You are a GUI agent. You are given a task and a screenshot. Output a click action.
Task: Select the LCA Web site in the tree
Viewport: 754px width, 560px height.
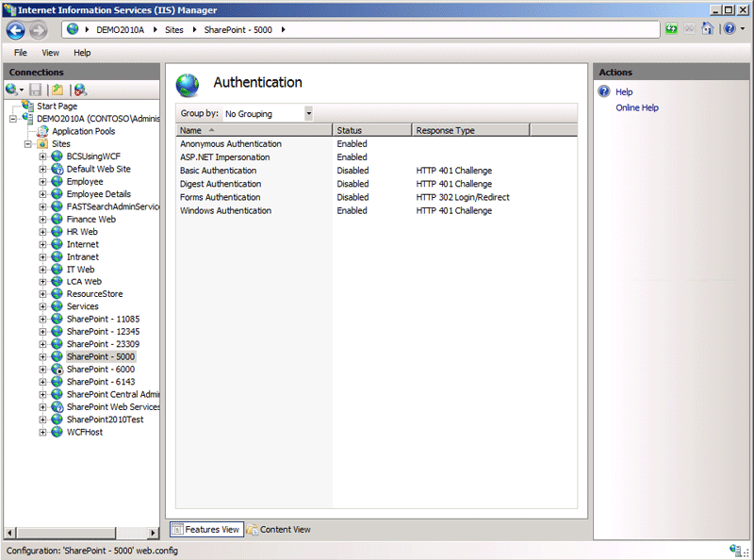(x=84, y=282)
